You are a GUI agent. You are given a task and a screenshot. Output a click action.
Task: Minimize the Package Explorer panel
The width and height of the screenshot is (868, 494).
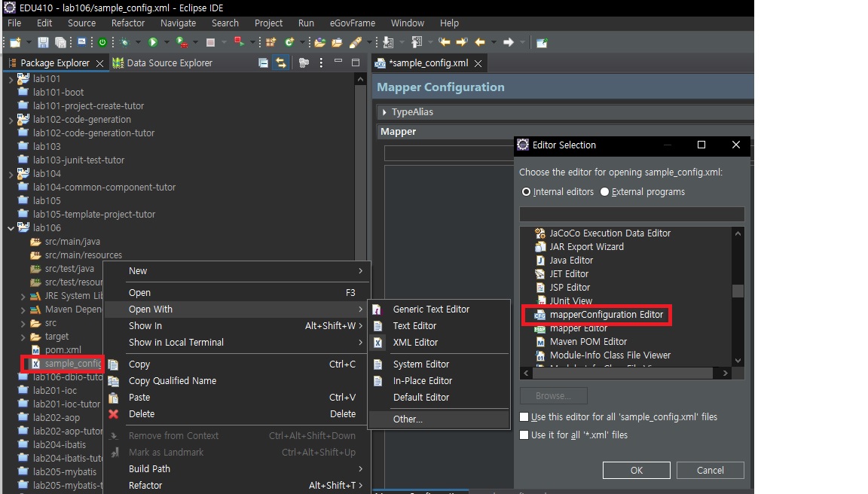tap(338, 62)
